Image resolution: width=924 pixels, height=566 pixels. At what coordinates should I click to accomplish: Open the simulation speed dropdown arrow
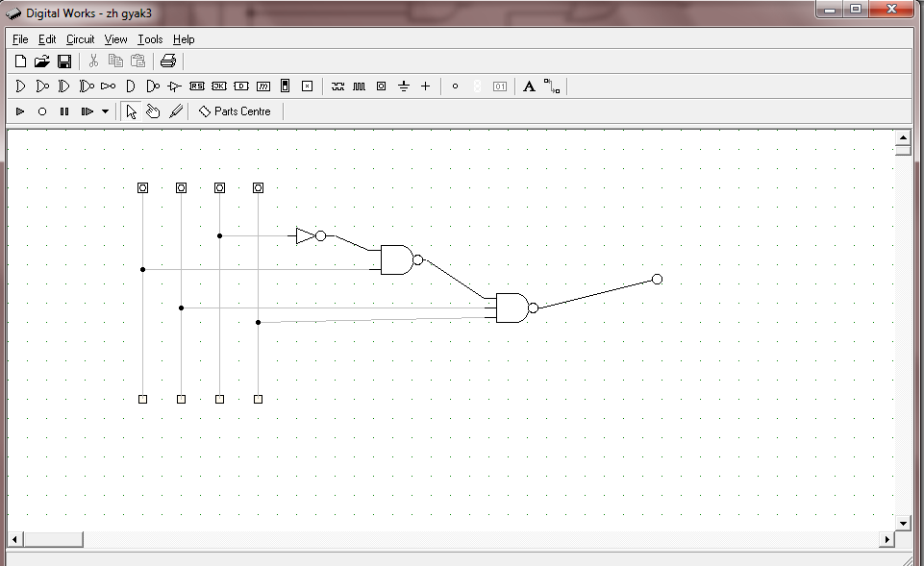(x=105, y=111)
